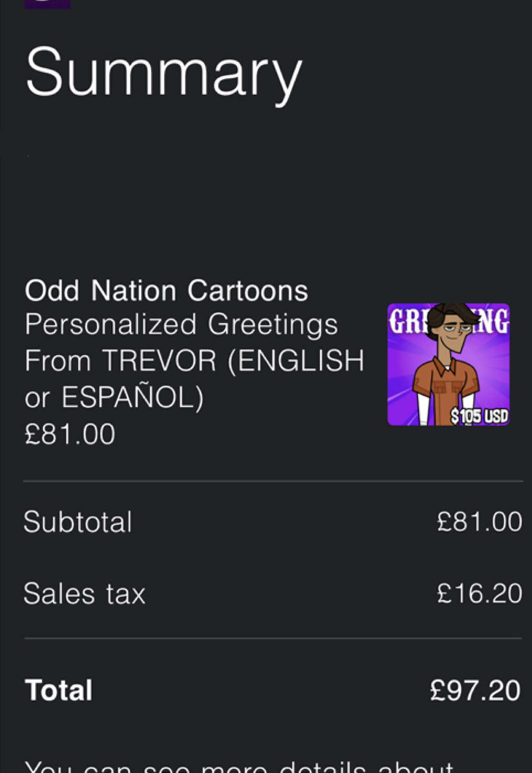
Task: Open the Odd Nation Cartoons seller name
Action: coord(166,290)
